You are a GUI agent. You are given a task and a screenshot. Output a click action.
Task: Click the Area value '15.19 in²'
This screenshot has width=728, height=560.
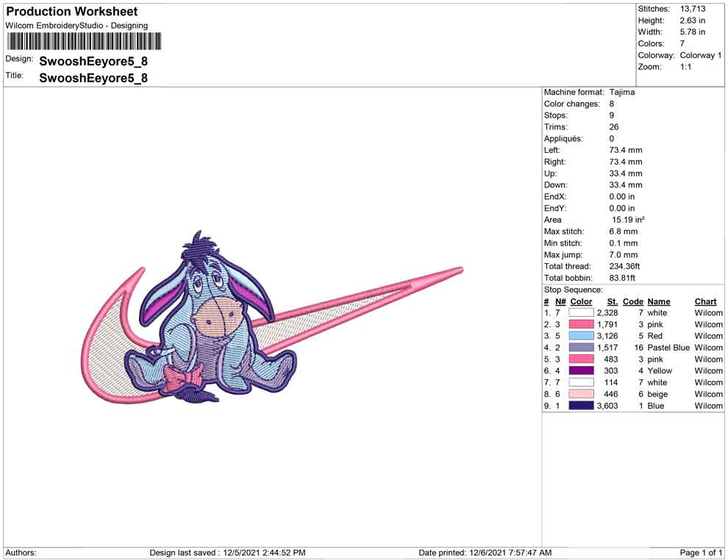[x=628, y=220]
